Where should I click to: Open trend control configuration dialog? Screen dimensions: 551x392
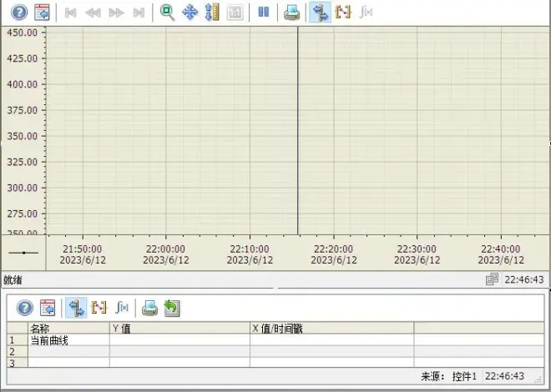pyautogui.click(x=42, y=13)
